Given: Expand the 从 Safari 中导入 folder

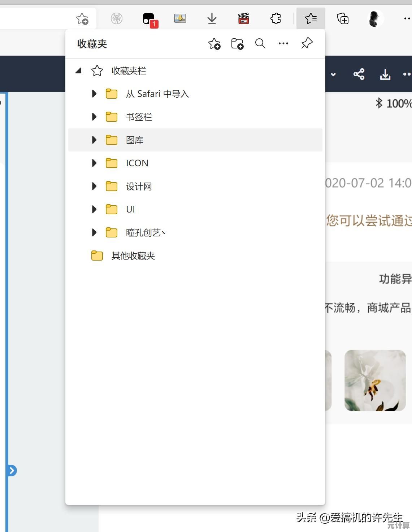Looking at the screenshot, I should click(x=94, y=94).
